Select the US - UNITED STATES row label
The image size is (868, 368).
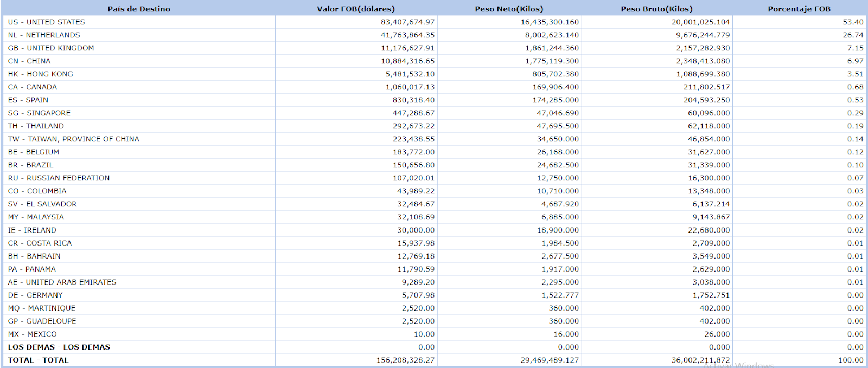click(47, 22)
